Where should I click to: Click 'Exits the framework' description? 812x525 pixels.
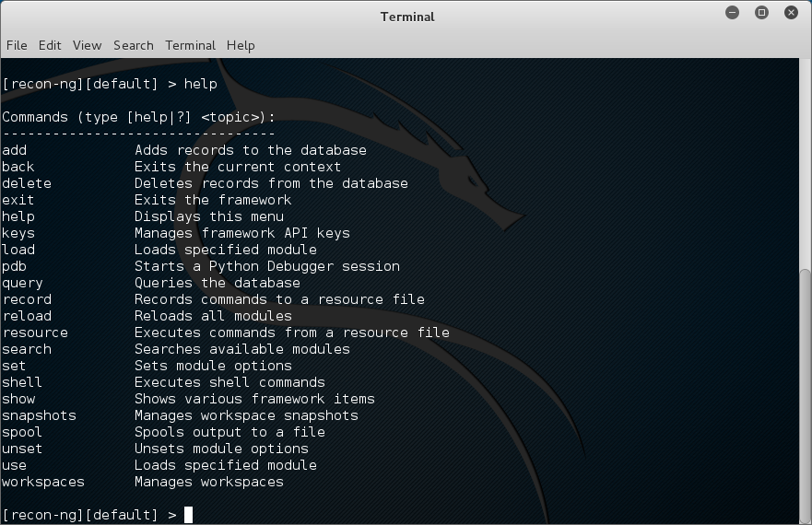click(213, 200)
